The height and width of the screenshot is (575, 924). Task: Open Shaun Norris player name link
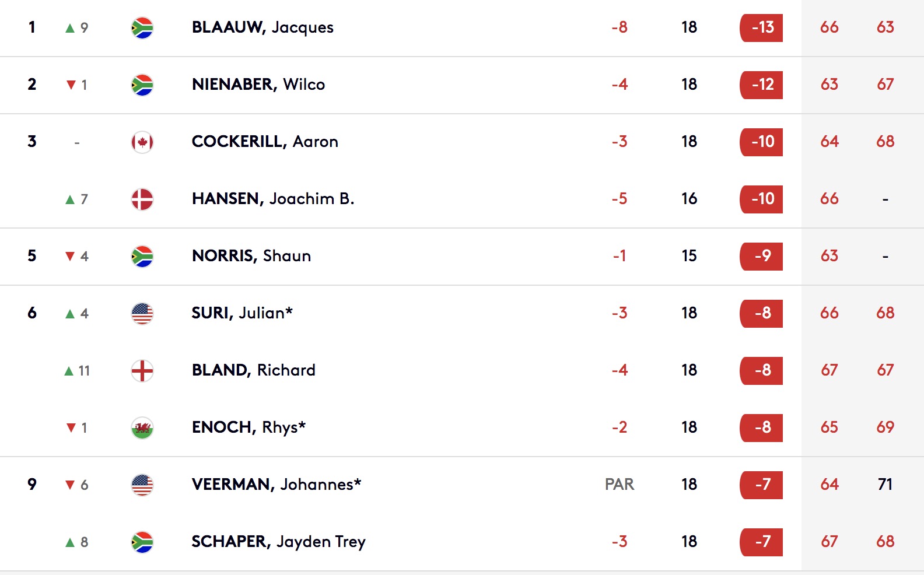point(251,256)
